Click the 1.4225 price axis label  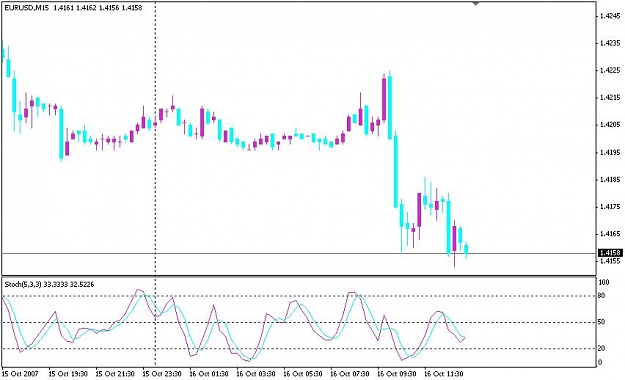click(610, 71)
